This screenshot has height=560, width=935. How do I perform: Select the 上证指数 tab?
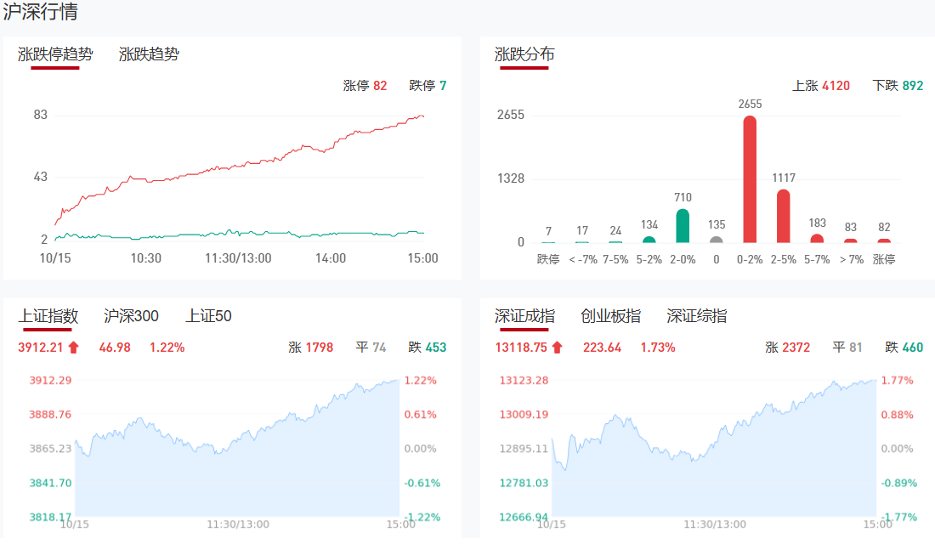click(48, 316)
